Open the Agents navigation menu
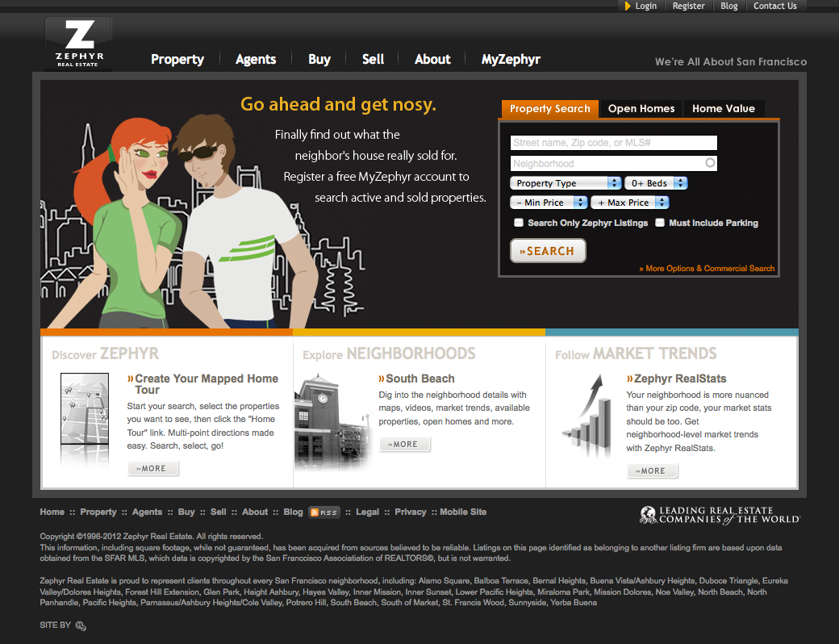Viewport: 839px width, 644px height. [256, 59]
